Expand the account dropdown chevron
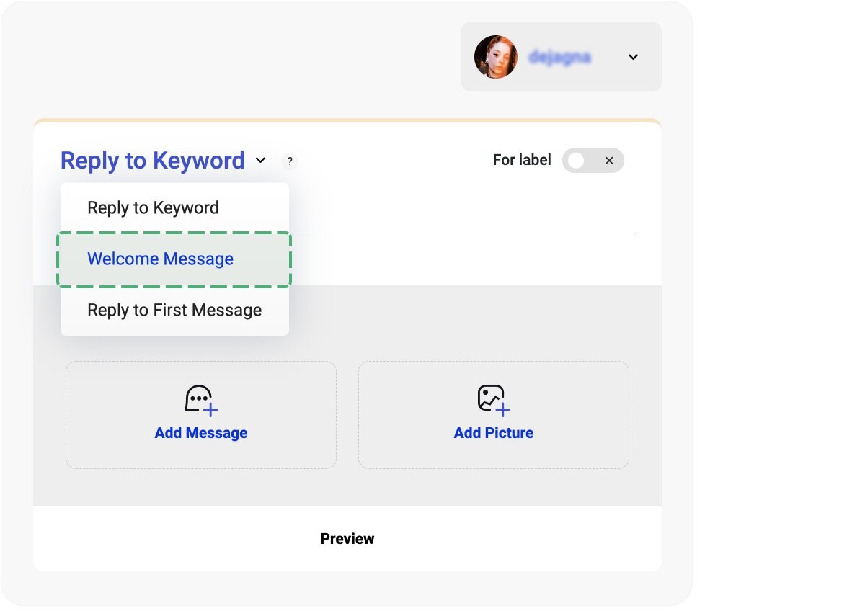 (633, 57)
